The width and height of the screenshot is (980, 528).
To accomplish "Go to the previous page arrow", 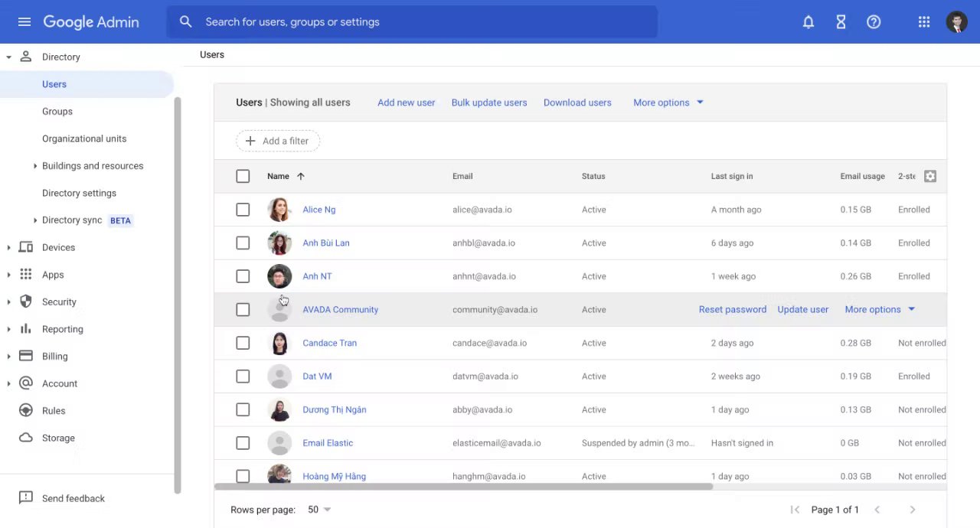I will click(x=877, y=510).
